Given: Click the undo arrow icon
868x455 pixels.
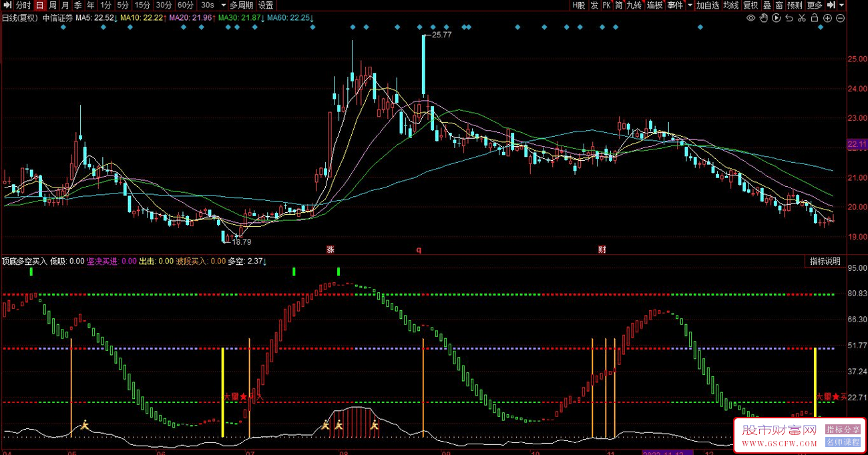Looking at the screenshot, I should point(789,18).
